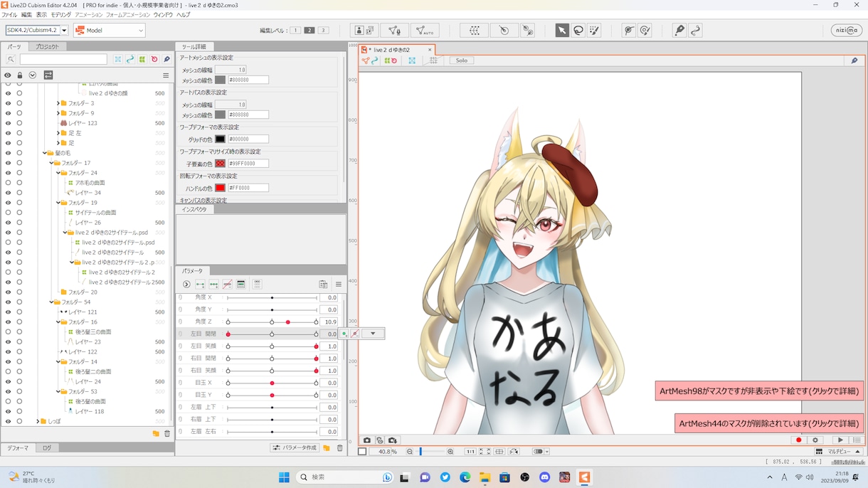Open the nizima button
868x488 pixels.
pos(847,31)
